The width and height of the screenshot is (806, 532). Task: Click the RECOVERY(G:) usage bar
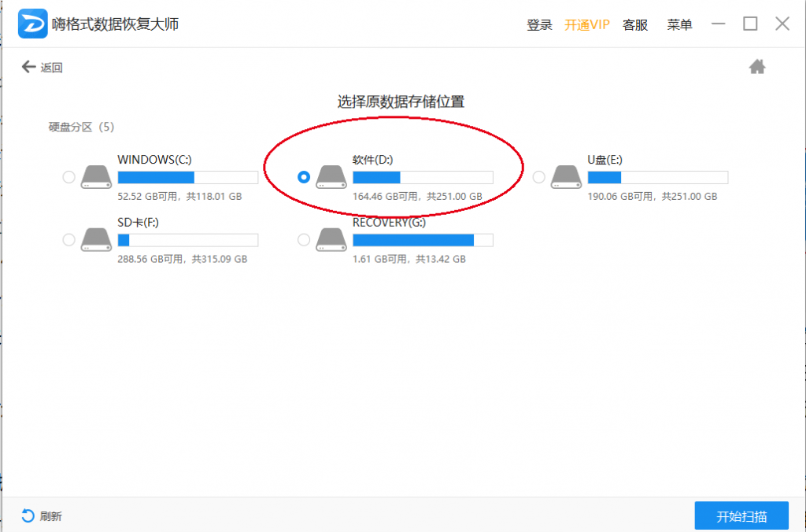coord(423,240)
